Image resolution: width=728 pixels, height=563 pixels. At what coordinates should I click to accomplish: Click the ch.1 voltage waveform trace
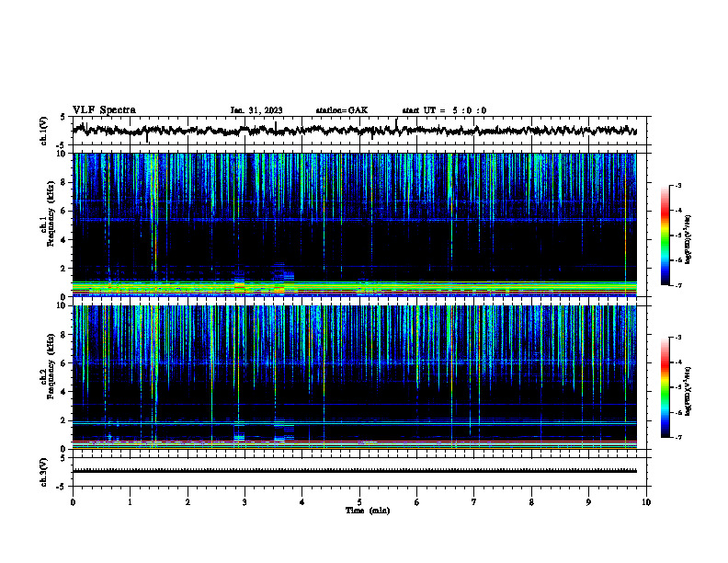(355, 131)
